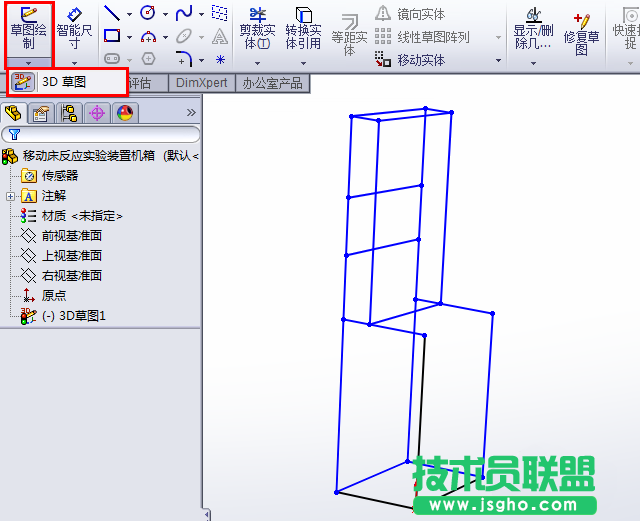The image size is (640, 521).
Task: Open 移动实体 dropdown arrow
Action: [x=498, y=60]
